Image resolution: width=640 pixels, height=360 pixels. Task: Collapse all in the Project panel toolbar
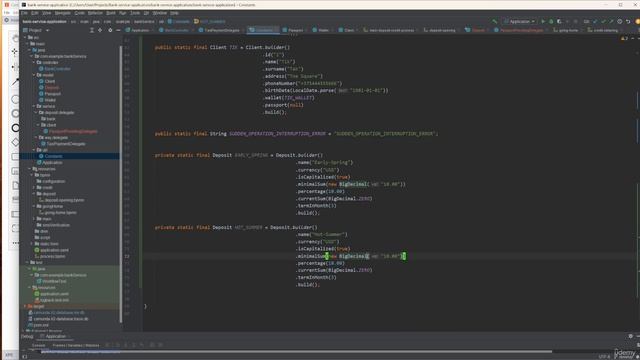[x=91, y=30]
